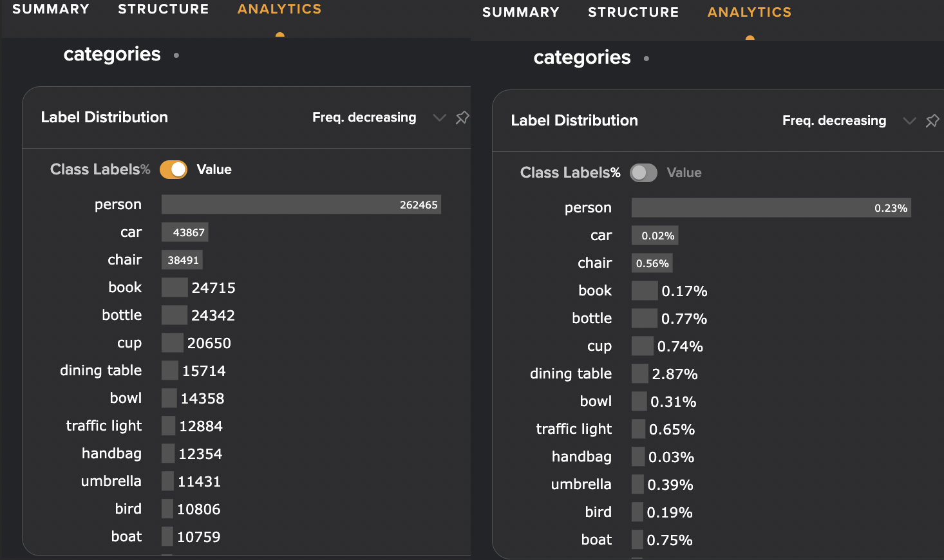This screenshot has width=944, height=560.
Task: Open the STRUCTURE tab
Action: [163, 9]
